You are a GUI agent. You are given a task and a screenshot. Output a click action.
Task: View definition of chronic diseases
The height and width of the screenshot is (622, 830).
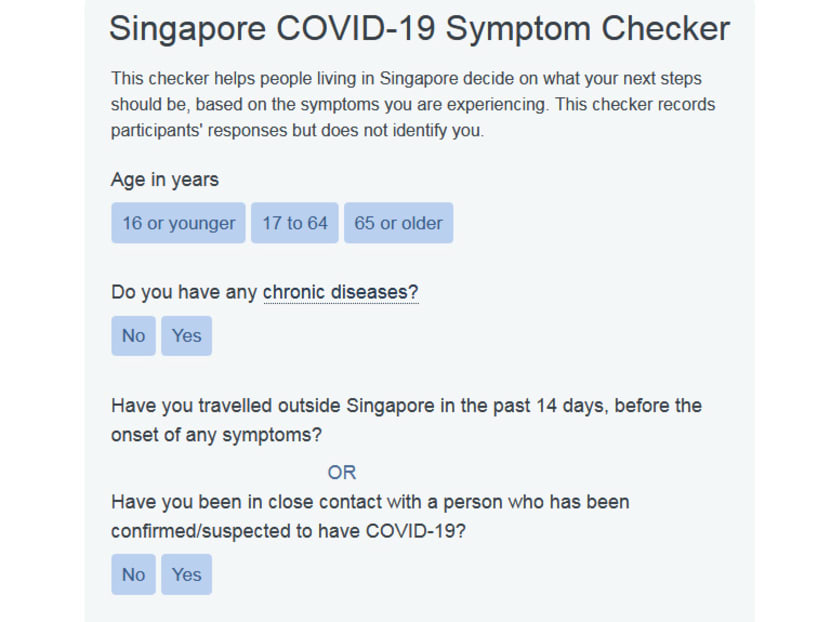(x=340, y=292)
